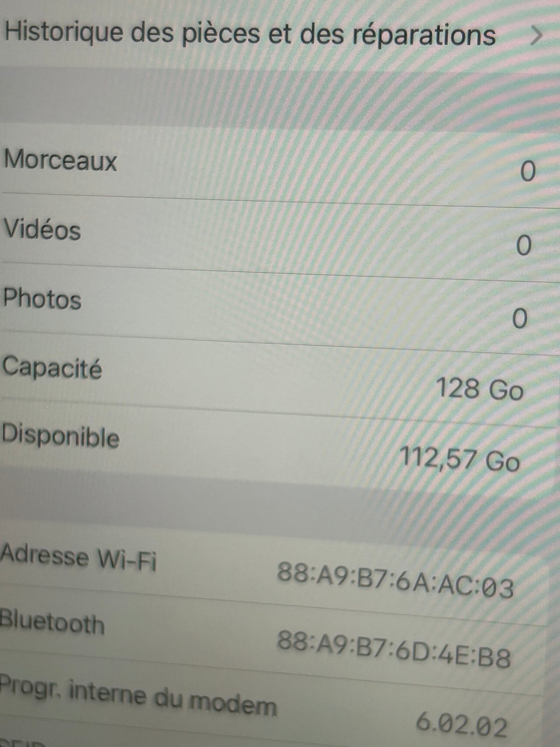560x747 pixels.
Task: Tap the 128 Go capacity value
Action: coord(480,388)
